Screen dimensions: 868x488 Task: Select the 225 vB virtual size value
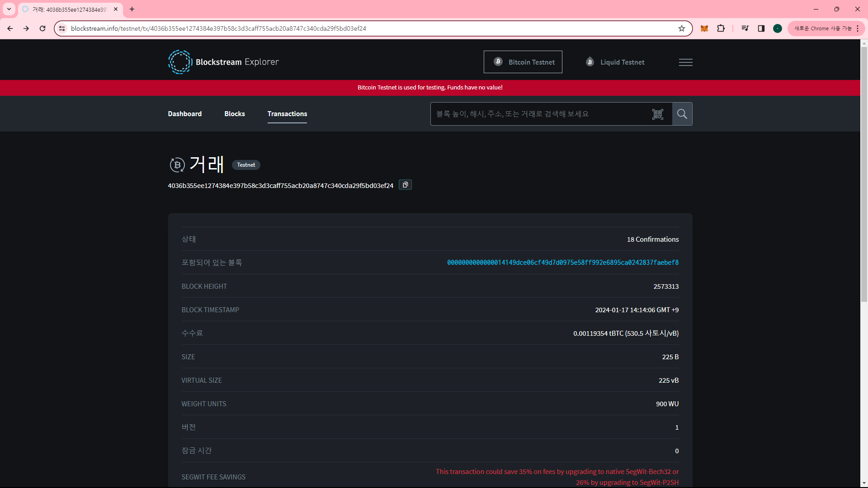pyautogui.click(x=669, y=380)
